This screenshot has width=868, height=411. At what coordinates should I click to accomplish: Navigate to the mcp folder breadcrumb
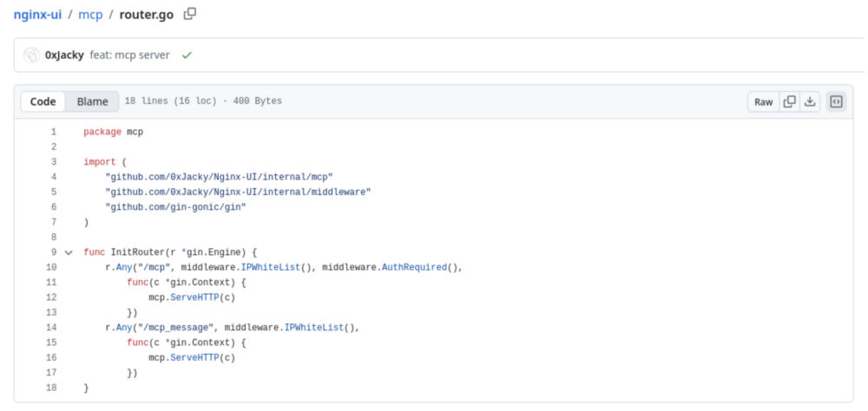coord(90,14)
